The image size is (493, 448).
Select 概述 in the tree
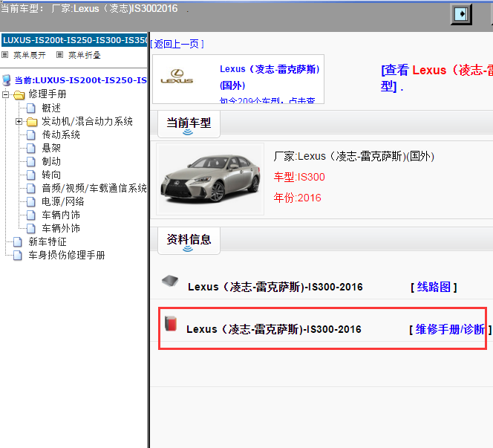[x=51, y=108]
